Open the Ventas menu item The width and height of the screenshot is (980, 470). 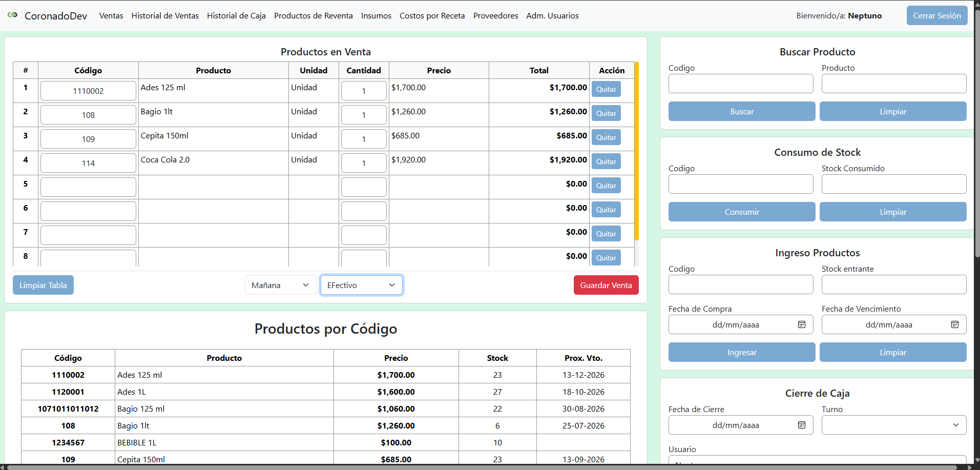click(111, 16)
